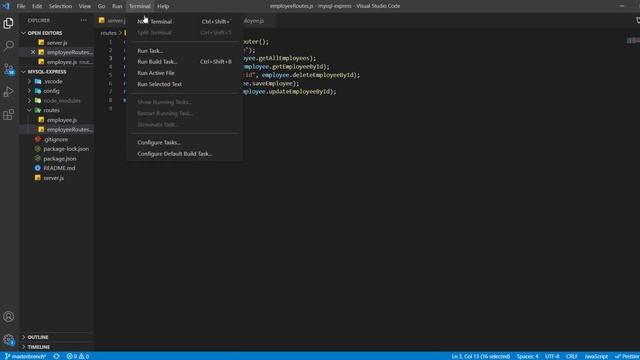Expand the .vscode folder
This screenshot has height=360, width=640.
(53, 81)
